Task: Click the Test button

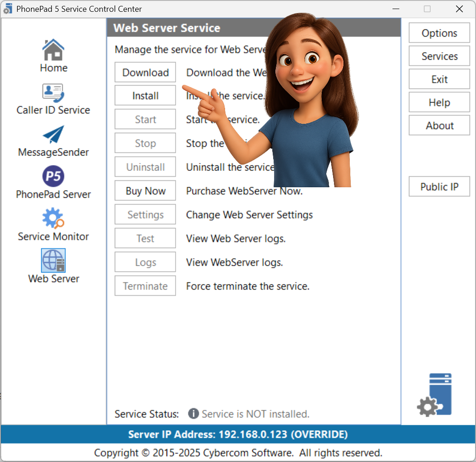Action: pos(145,238)
